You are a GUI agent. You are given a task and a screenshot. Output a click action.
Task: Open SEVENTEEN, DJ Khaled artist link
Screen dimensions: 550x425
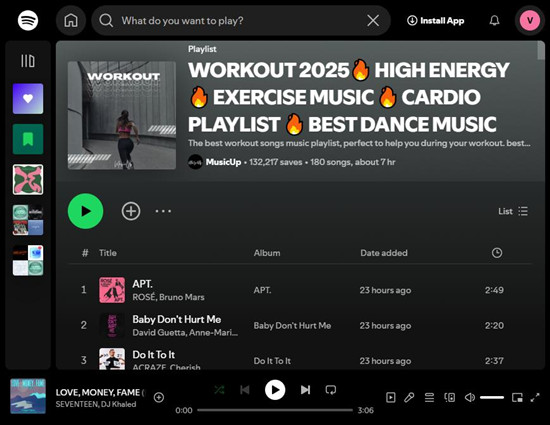[x=96, y=404]
